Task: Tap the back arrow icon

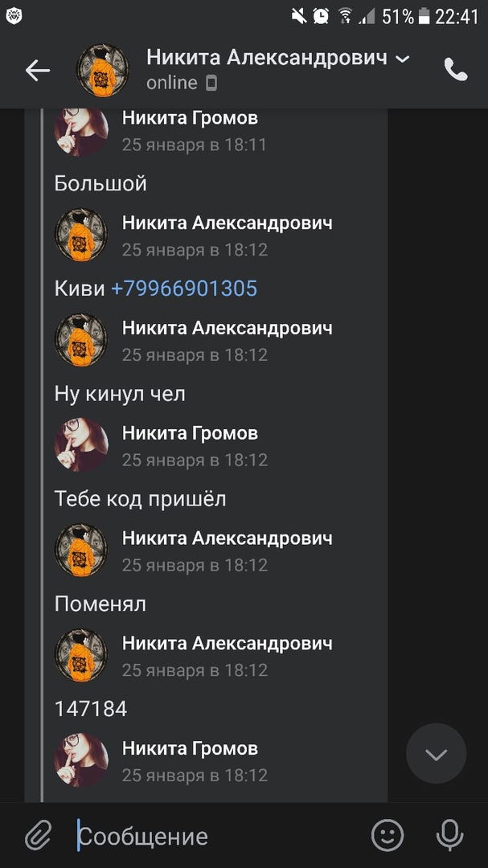Action: [38, 70]
